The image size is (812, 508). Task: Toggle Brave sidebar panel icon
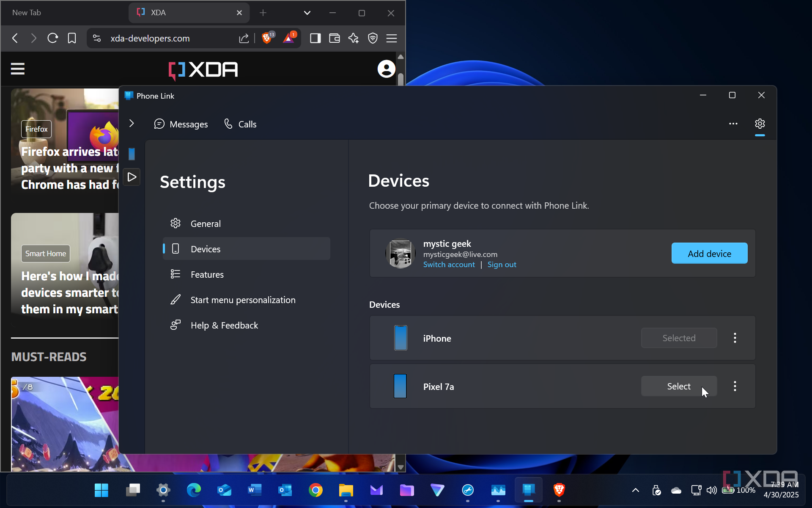315,38
